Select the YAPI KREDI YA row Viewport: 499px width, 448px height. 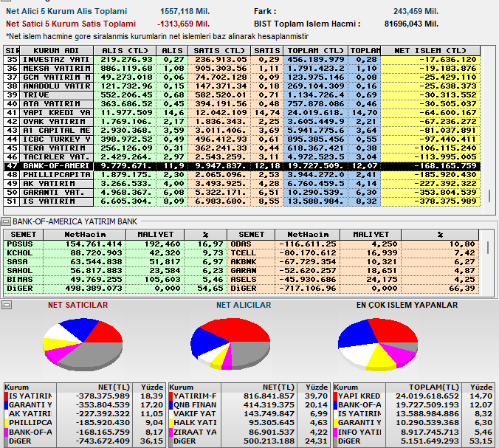tap(242, 113)
